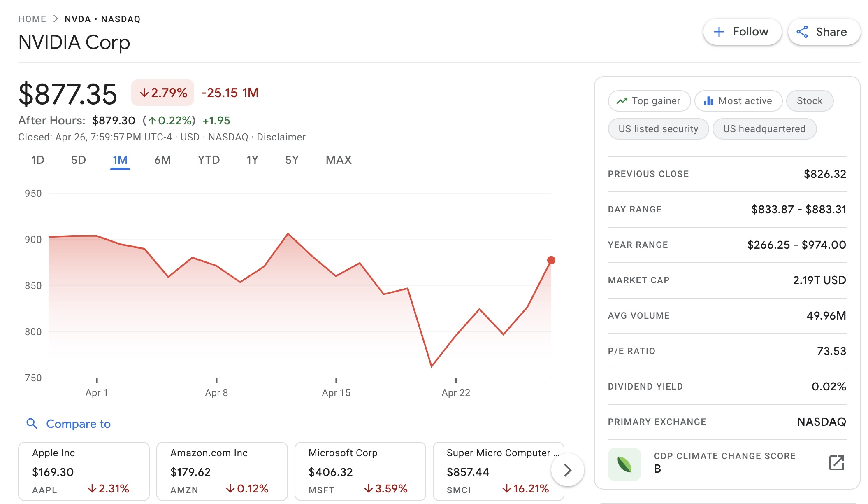Click the US headquartered chip
Screen dimensions: 868x504
[x=764, y=129]
